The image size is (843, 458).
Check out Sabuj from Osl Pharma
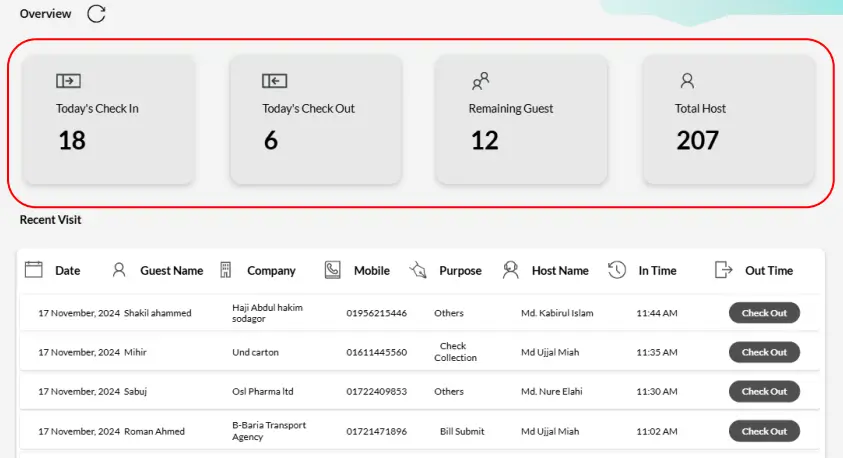[764, 392]
